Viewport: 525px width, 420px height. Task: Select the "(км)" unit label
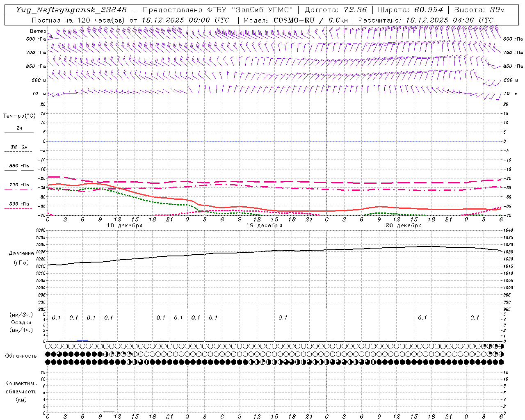21,399
